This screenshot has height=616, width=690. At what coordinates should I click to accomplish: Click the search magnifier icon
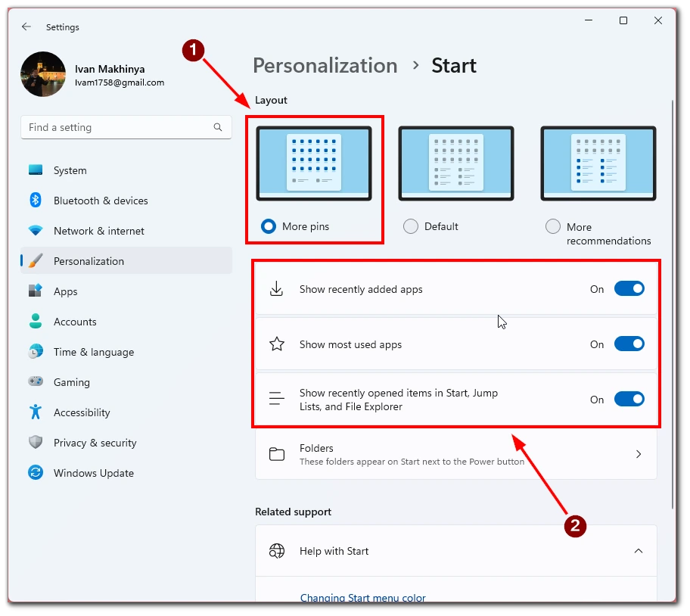[x=218, y=127]
